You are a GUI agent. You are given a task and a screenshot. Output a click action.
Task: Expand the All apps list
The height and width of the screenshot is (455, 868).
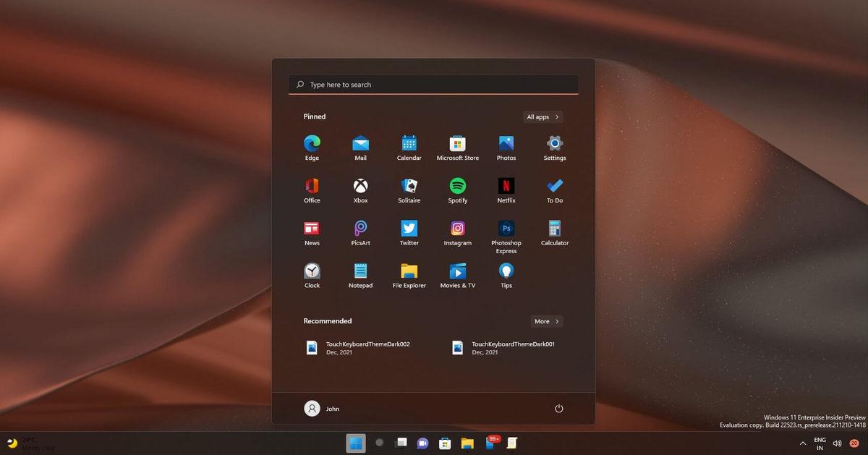[x=542, y=116]
